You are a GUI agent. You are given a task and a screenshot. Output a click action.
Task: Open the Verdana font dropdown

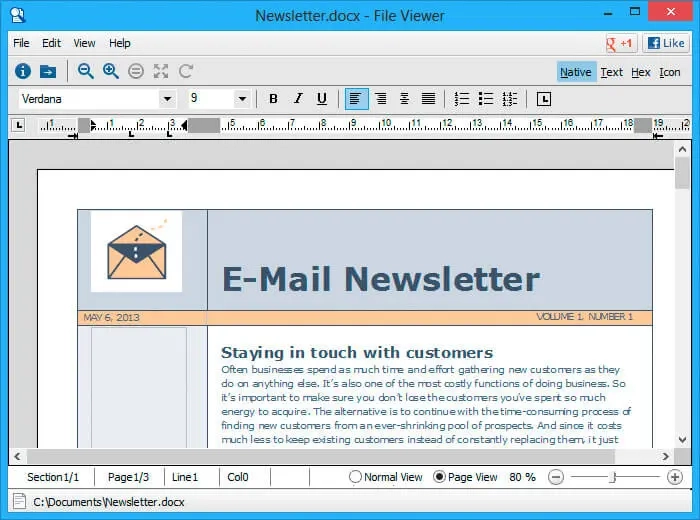[167, 99]
